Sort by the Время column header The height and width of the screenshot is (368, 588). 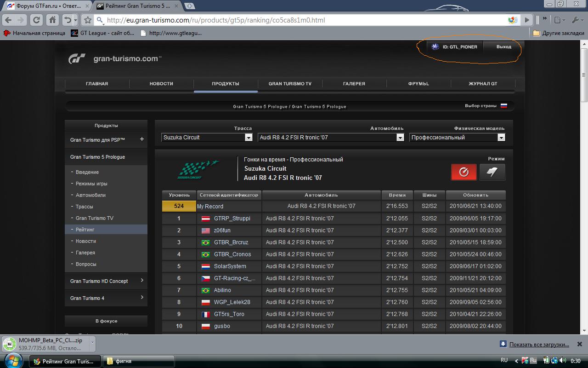tap(397, 195)
